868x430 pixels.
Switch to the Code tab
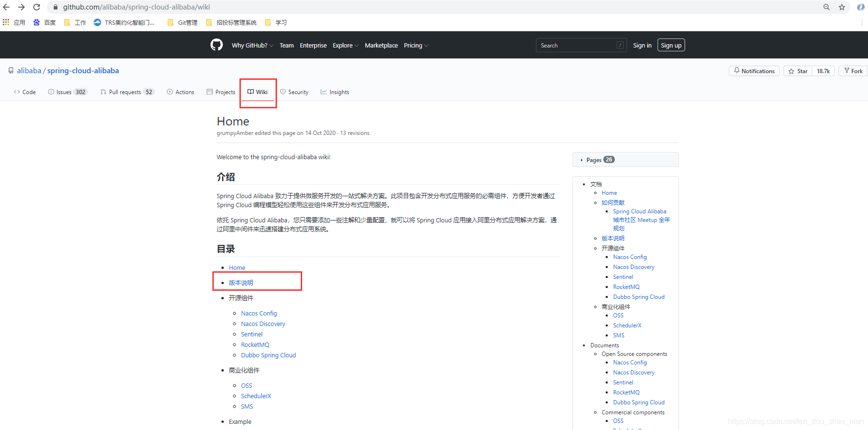[25, 92]
